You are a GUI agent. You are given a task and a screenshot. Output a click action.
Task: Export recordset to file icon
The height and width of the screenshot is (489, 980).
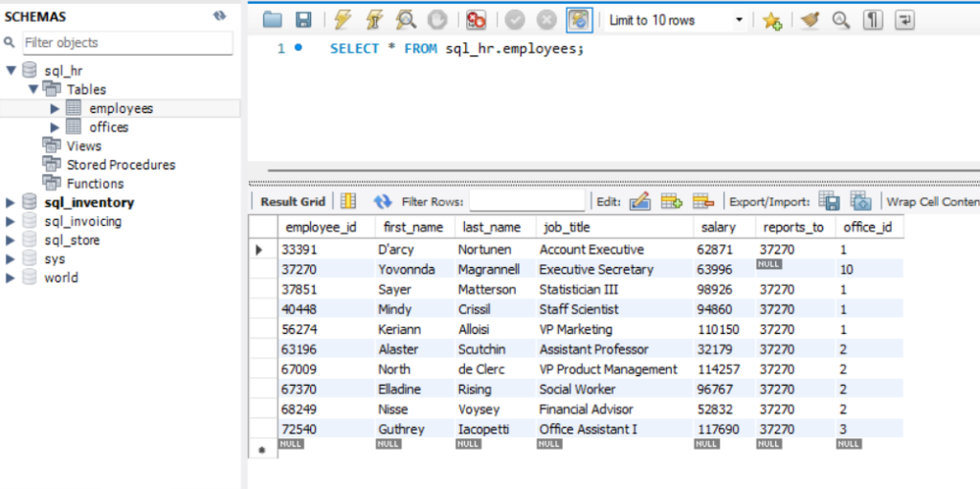pos(830,201)
